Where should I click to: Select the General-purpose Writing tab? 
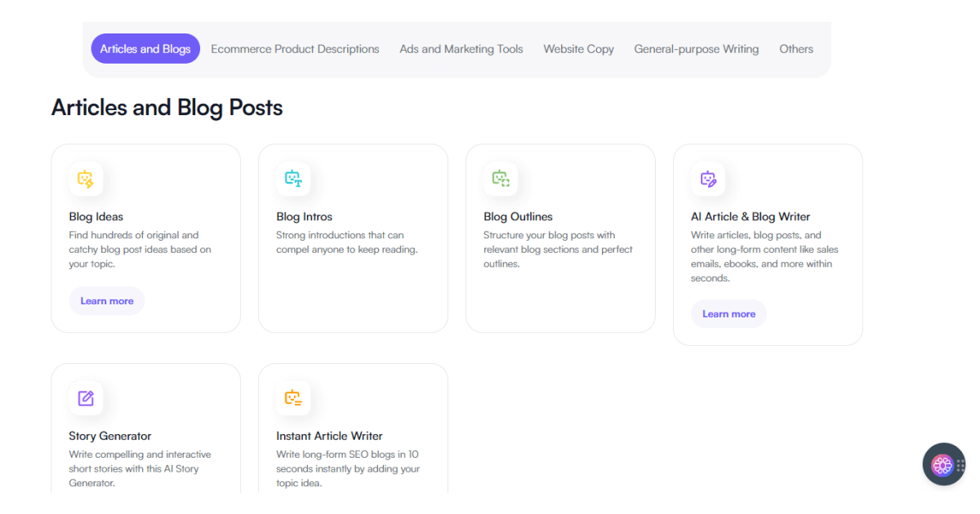(697, 49)
